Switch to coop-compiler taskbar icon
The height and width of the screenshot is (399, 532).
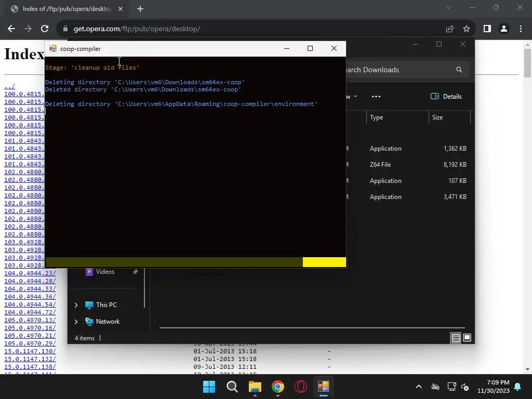click(324, 387)
